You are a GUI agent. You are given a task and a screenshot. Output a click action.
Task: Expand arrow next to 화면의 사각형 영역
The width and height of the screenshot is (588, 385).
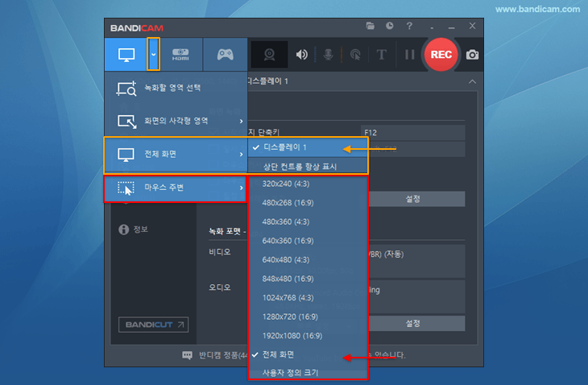pyautogui.click(x=241, y=121)
